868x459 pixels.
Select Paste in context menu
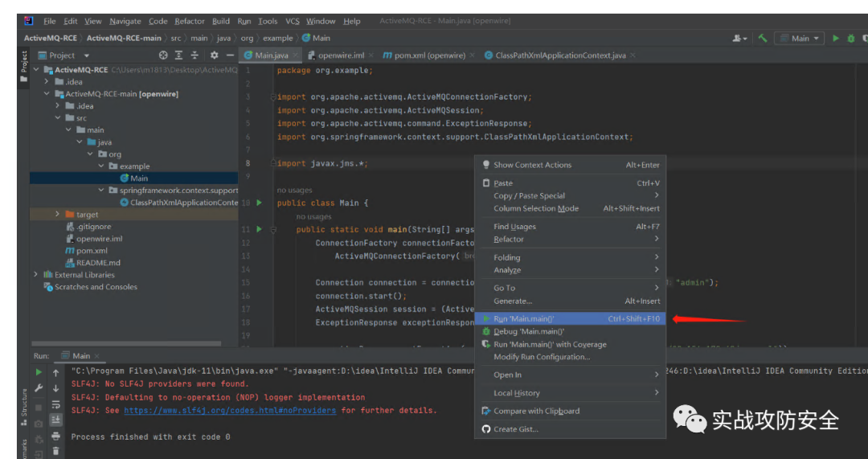(x=570, y=183)
